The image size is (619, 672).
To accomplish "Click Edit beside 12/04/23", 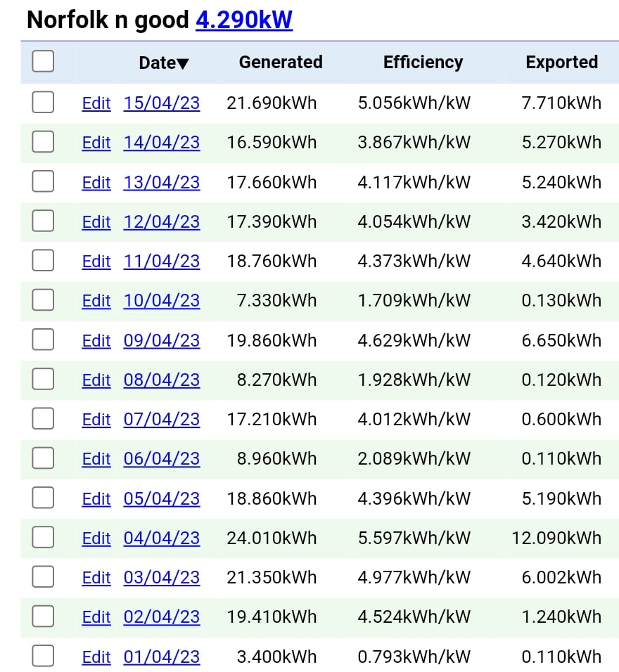I will (96, 221).
